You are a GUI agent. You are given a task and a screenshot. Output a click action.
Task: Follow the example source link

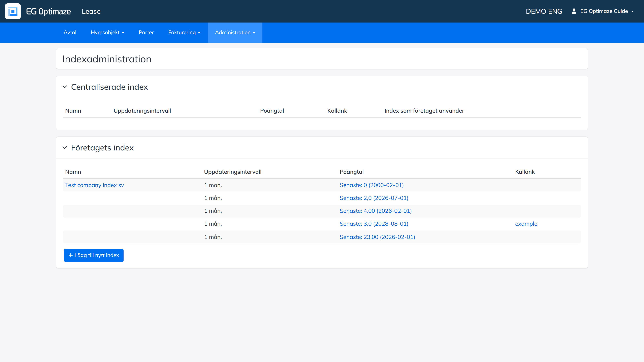[526, 224]
